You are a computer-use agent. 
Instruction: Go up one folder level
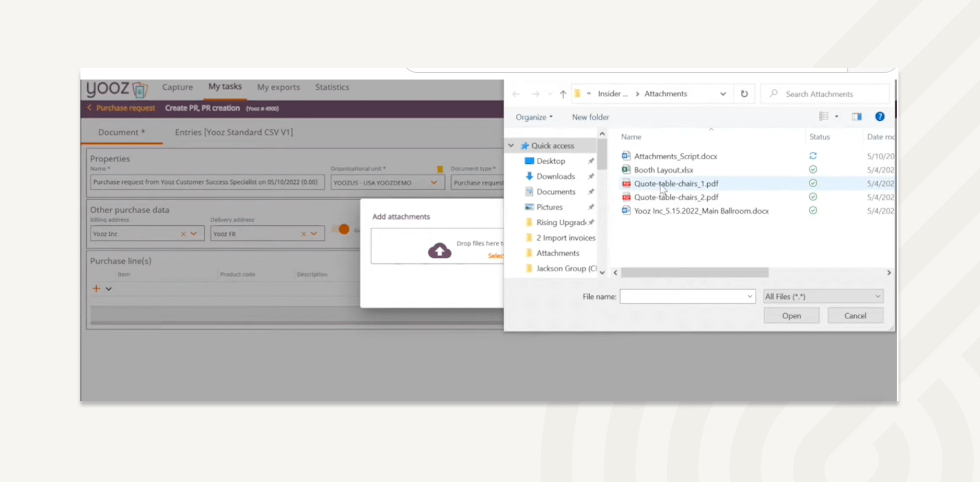(x=563, y=94)
